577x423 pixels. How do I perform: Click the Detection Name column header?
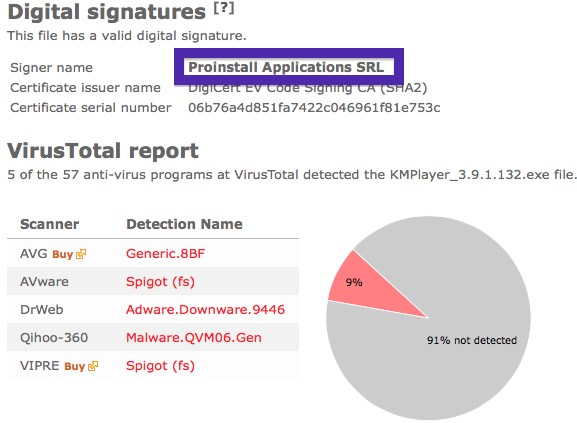(x=184, y=224)
